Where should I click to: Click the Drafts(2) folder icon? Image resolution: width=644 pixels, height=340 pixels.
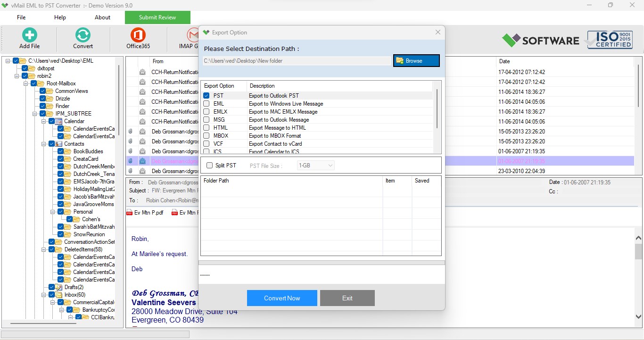(59, 287)
